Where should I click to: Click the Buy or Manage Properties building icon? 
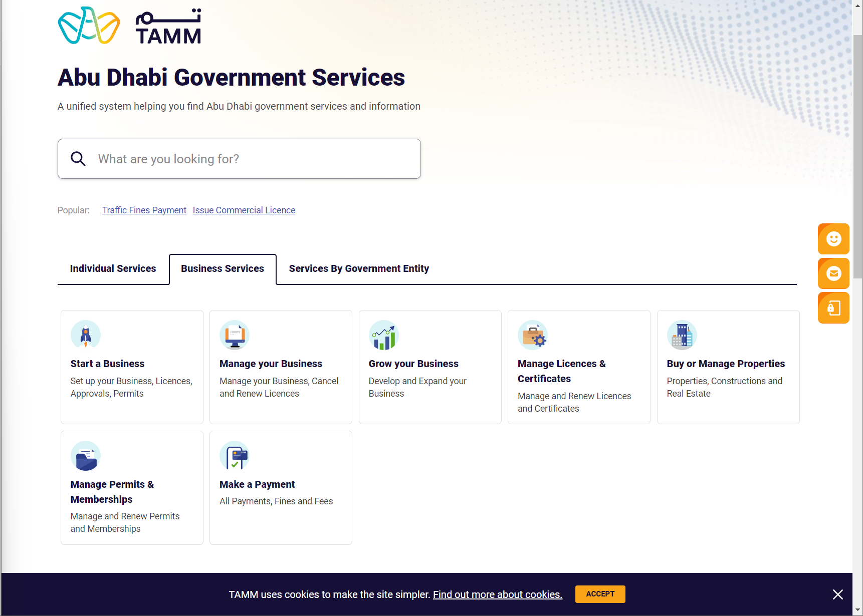(682, 335)
